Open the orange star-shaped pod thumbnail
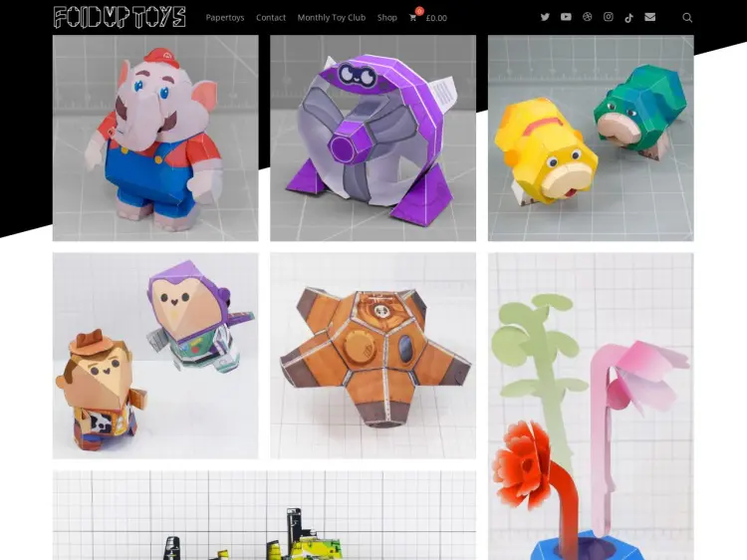Viewport: 747px width, 560px height. (x=373, y=356)
